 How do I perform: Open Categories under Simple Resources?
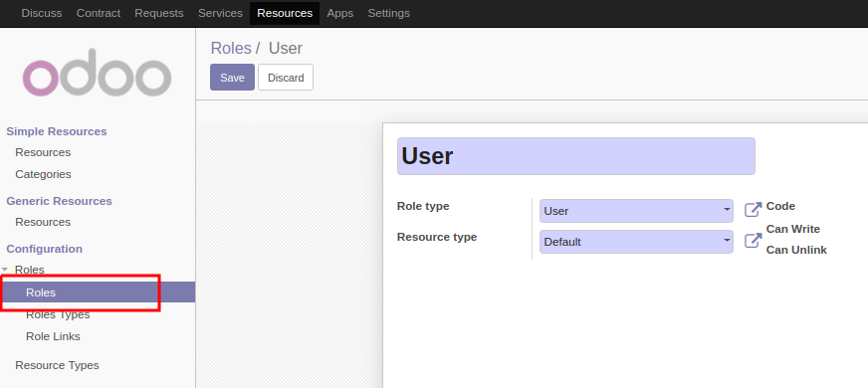pos(43,174)
